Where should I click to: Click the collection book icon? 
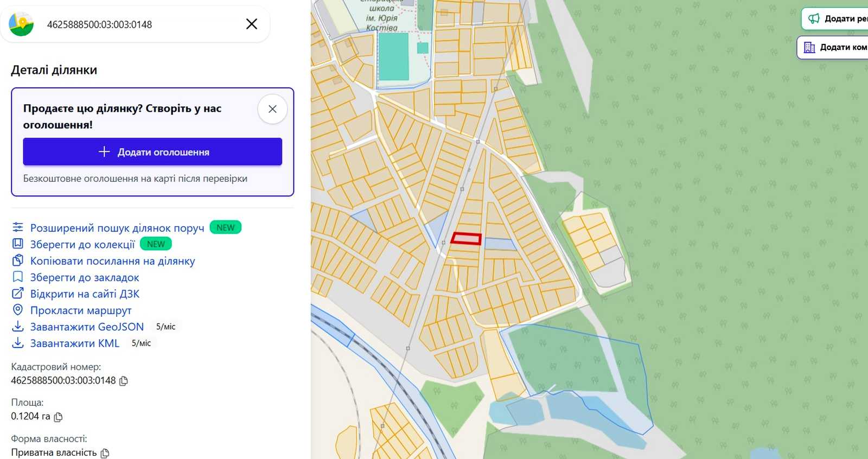coord(18,244)
